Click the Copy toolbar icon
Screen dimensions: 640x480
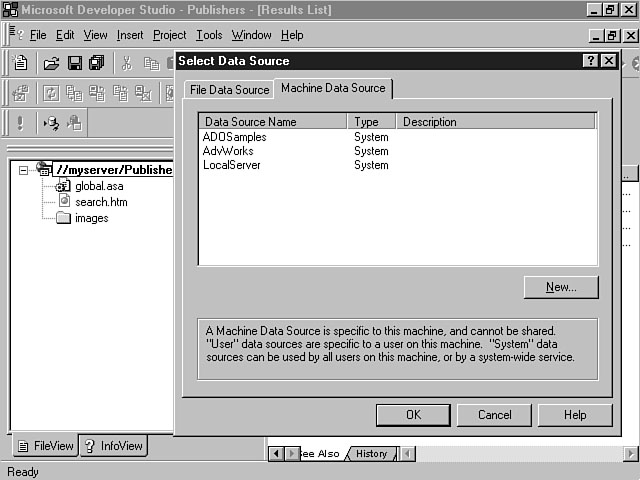pos(151,64)
